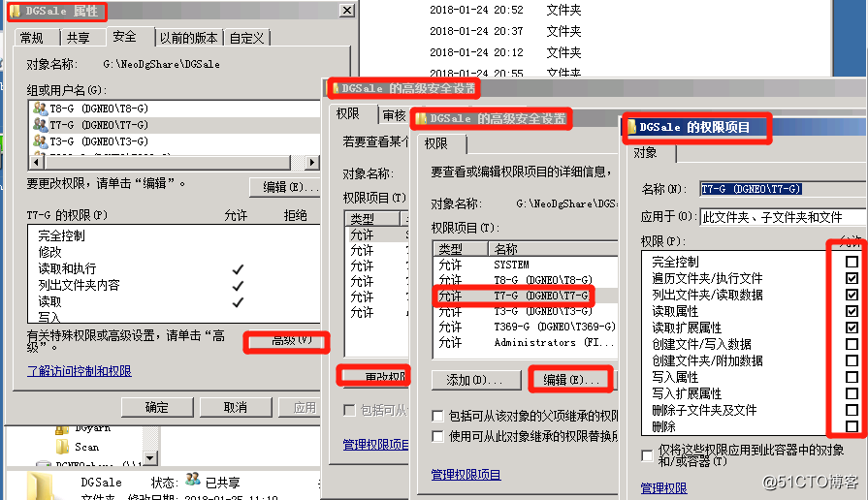This screenshot has height=500, width=868.
Task: Enable 创建文件/写入数据 allow checkbox
Action: click(x=852, y=344)
